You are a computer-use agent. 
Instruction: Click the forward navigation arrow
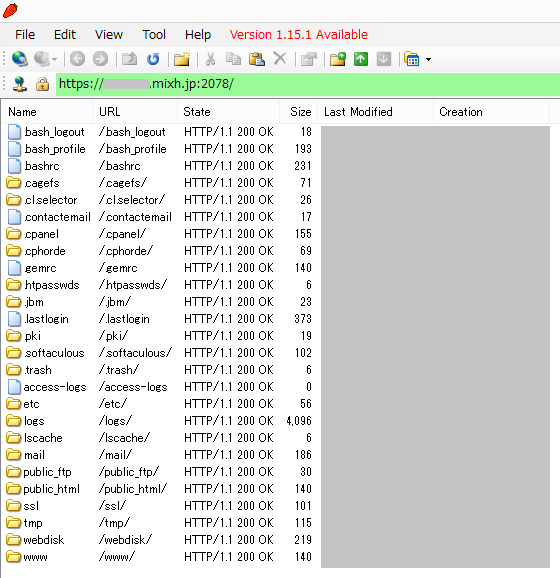click(x=100, y=59)
